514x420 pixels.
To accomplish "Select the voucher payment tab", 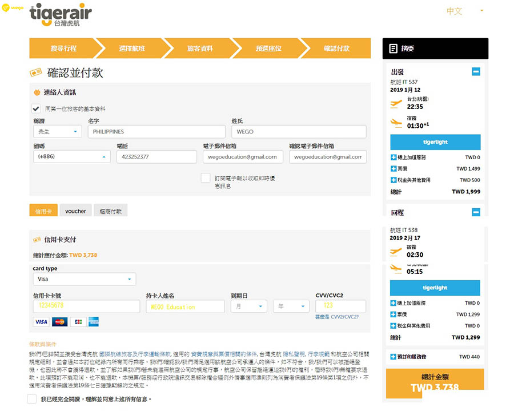I will tap(75, 211).
